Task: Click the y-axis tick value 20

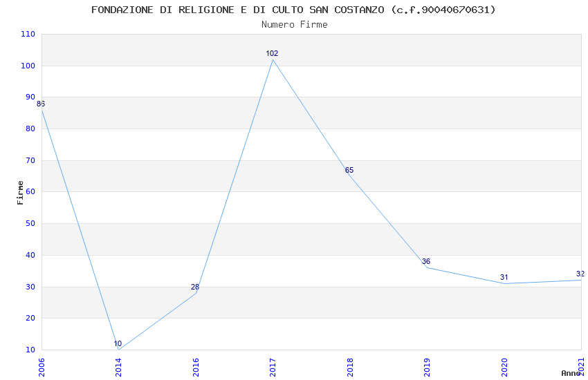Action: tap(30, 319)
